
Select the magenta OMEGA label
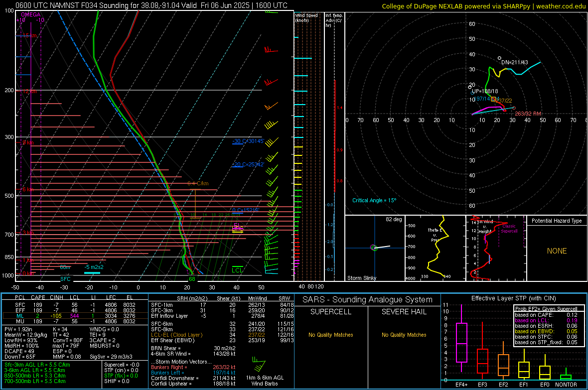tap(30, 14)
